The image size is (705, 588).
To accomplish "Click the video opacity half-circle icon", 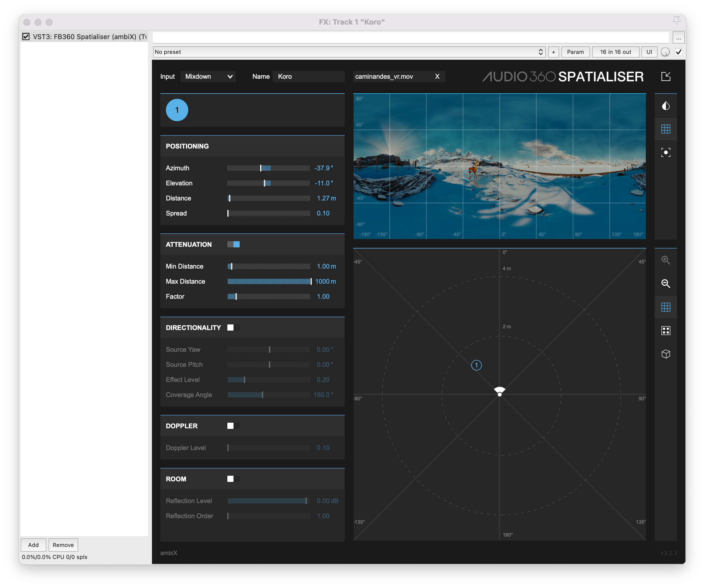I will click(x=665, y=106).
